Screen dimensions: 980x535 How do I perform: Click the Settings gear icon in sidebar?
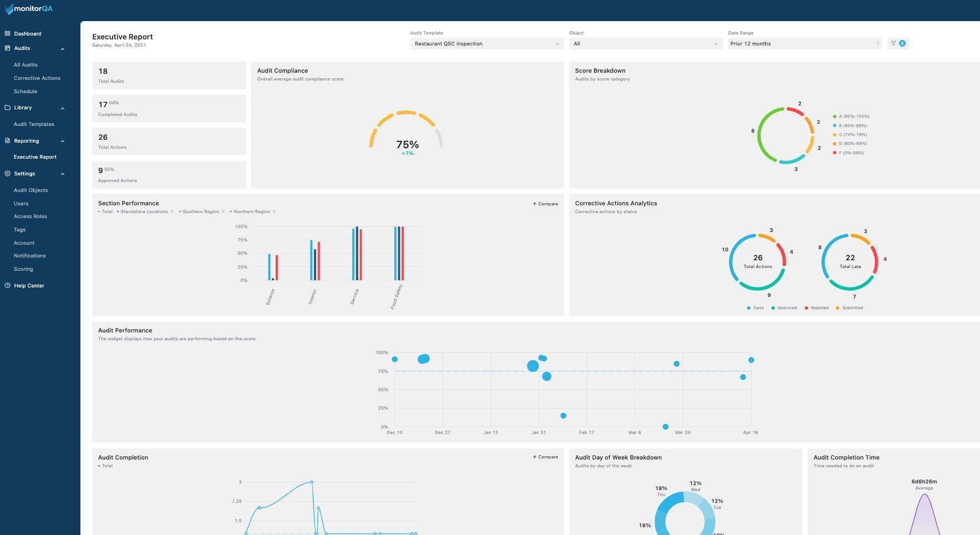(x=8, y=174)
